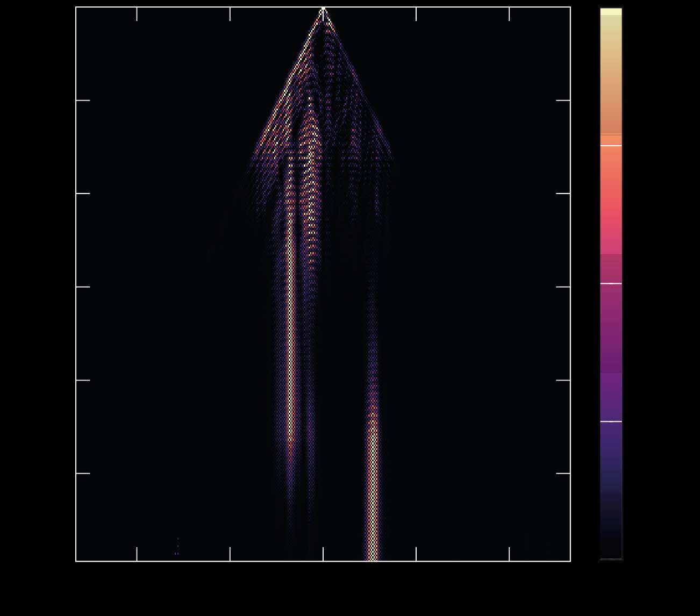The image size is (700, 616).
Task: Pick the salmon orange band in the colorbar
Action: coord(611,161)
